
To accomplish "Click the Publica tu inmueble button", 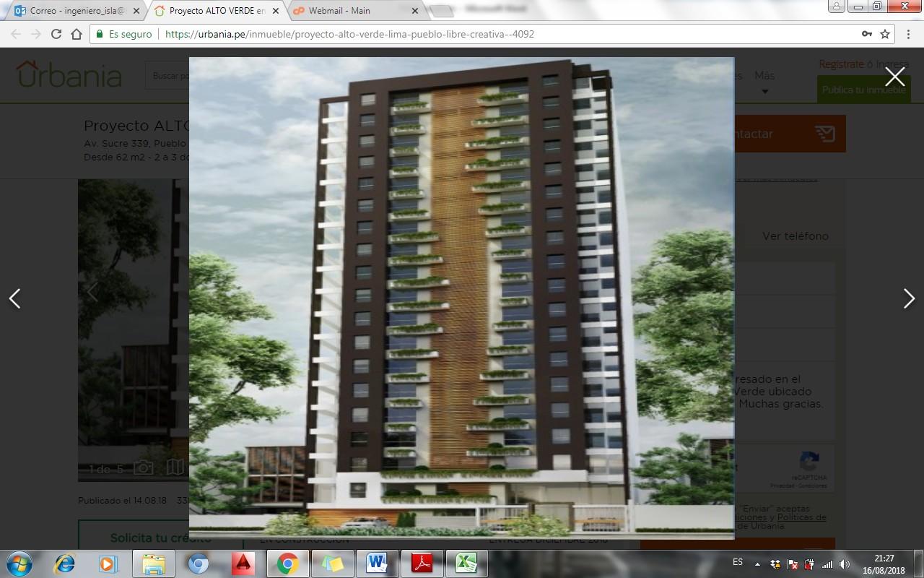I will pos(863,90).
